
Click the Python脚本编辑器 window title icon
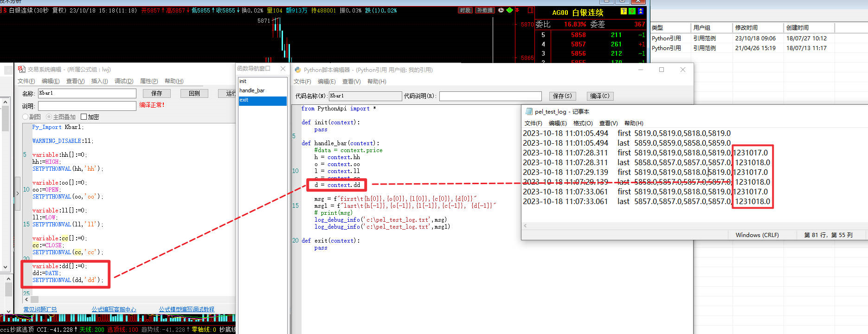(x=298, y=70)
